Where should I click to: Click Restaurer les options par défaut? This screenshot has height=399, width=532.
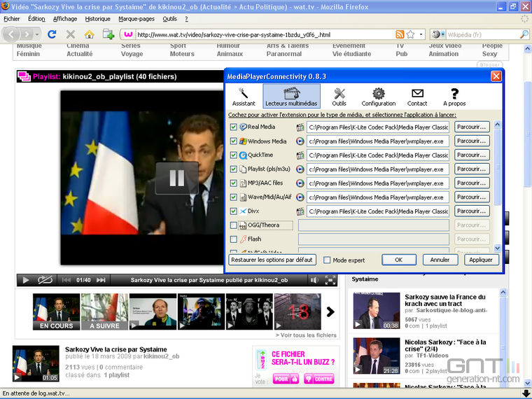(272, 260)
